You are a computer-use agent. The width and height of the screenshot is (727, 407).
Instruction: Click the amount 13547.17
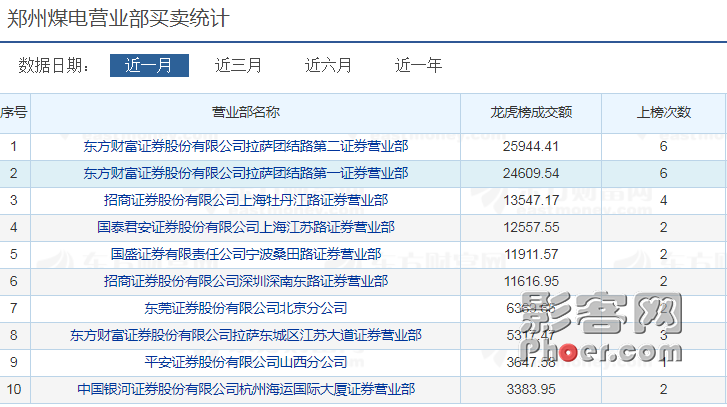[531, 200]
